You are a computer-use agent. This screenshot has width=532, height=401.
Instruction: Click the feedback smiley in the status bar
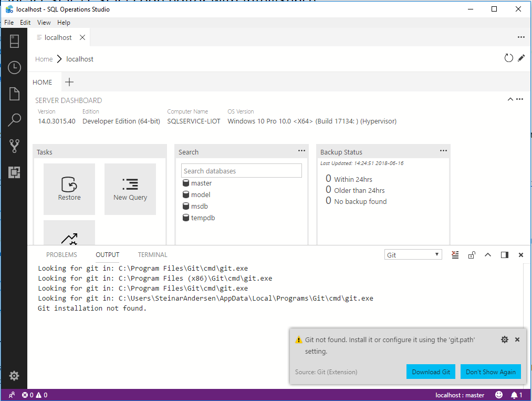pos(499,395)
